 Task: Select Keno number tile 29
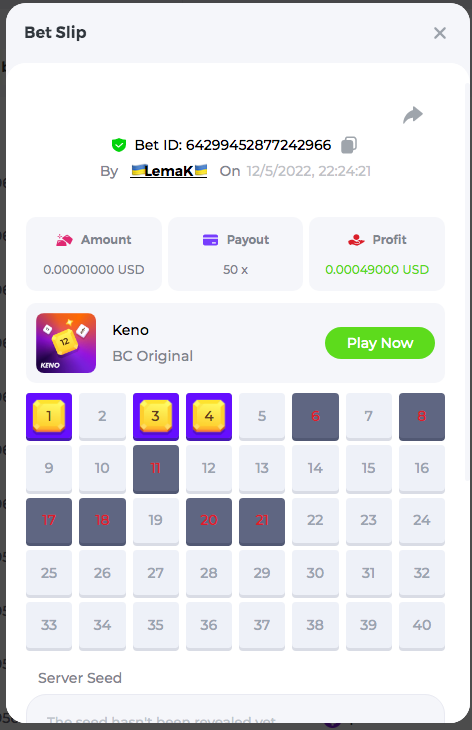262,574
